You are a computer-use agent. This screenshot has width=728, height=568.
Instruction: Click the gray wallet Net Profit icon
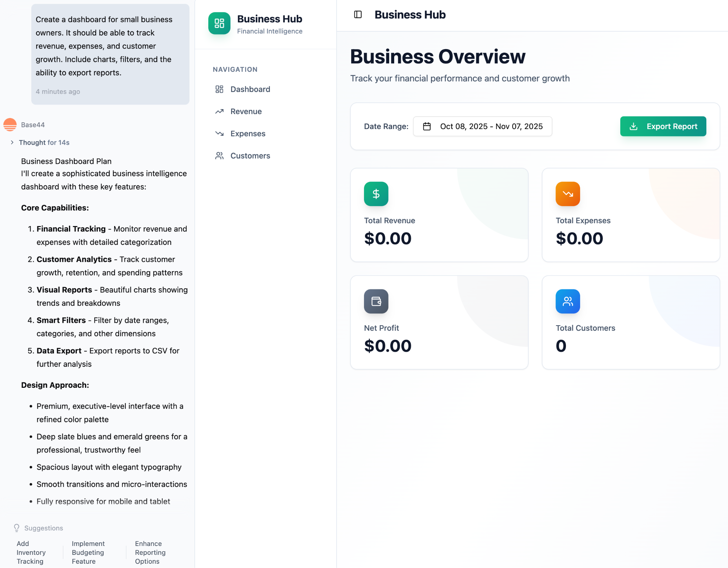376,301
